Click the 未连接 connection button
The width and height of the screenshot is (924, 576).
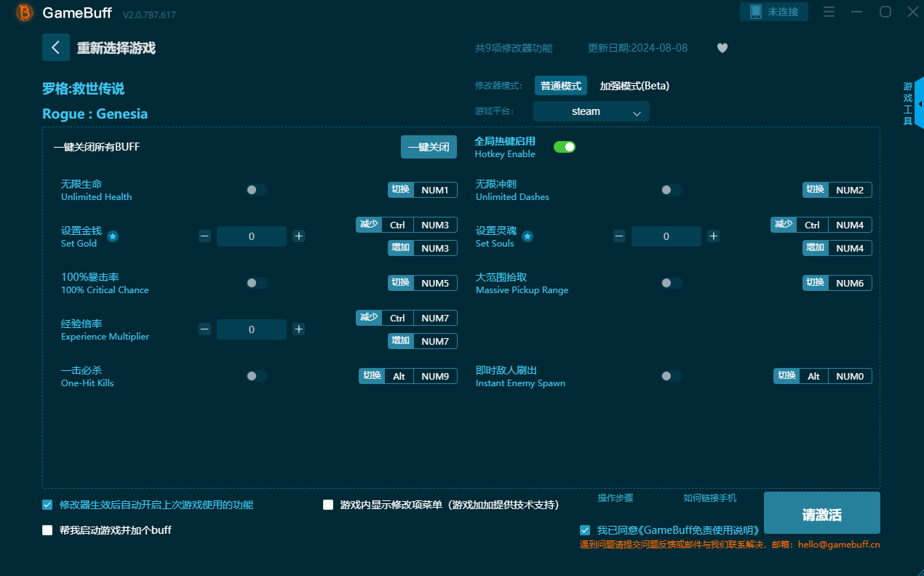coord(774,12)
